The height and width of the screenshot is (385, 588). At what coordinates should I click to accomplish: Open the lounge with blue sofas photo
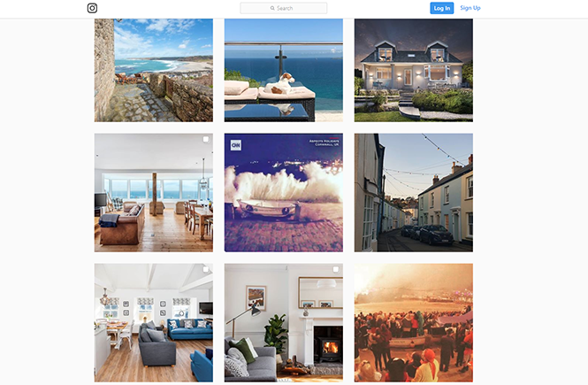pyautogui.click(x=153, y=323)
